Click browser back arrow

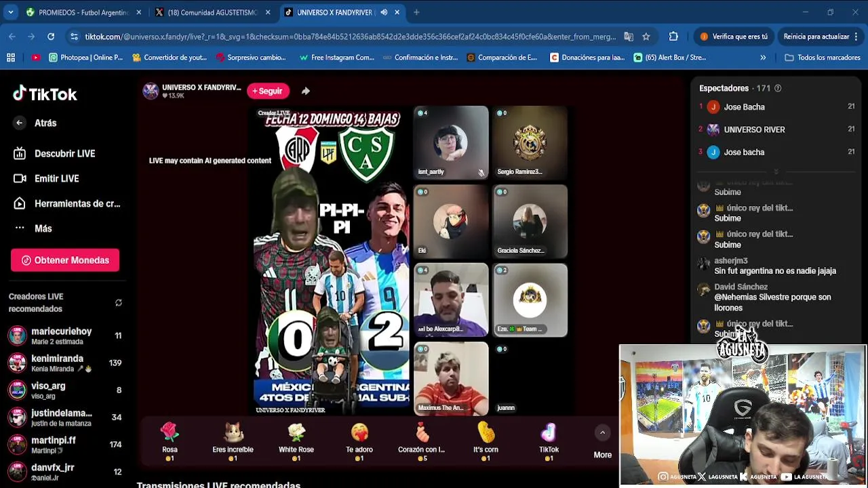click(x=12, y=37)
